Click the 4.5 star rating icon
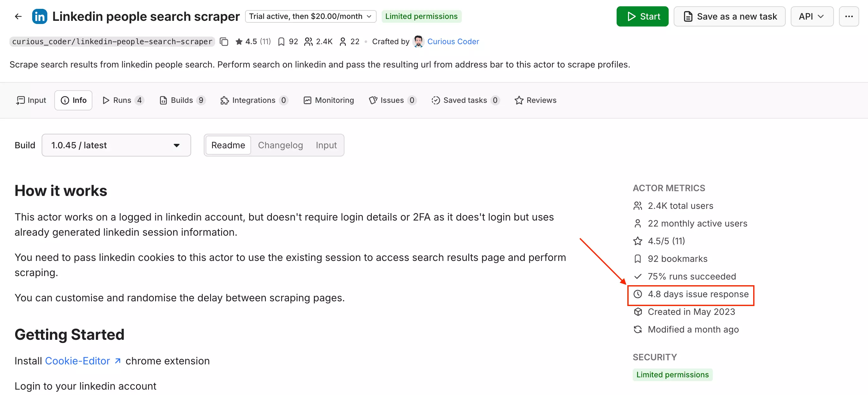Viewport: 868px width, 395px height. click(238, 41)
